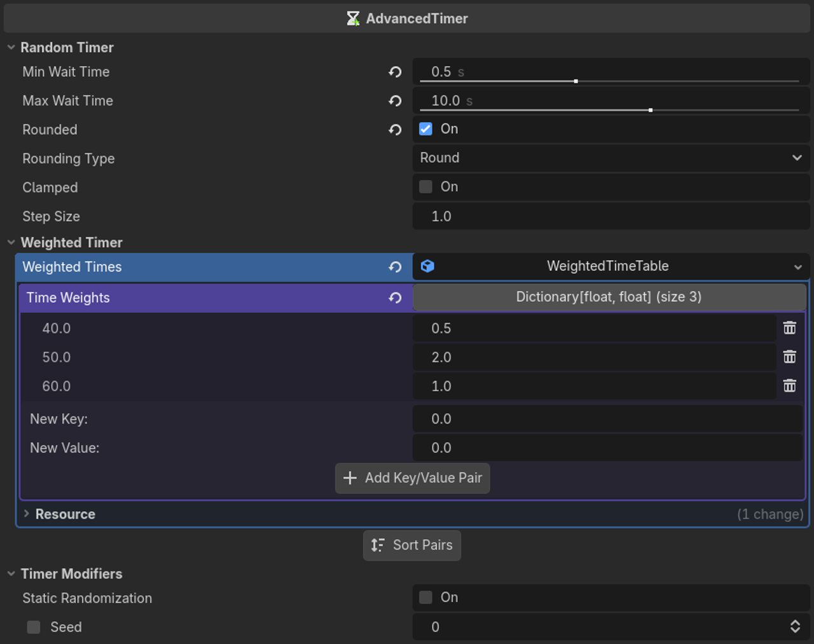Screen dimensions: 814x644
Task: Click the AdvancedTimer header bar
Action: click(407, 18)
